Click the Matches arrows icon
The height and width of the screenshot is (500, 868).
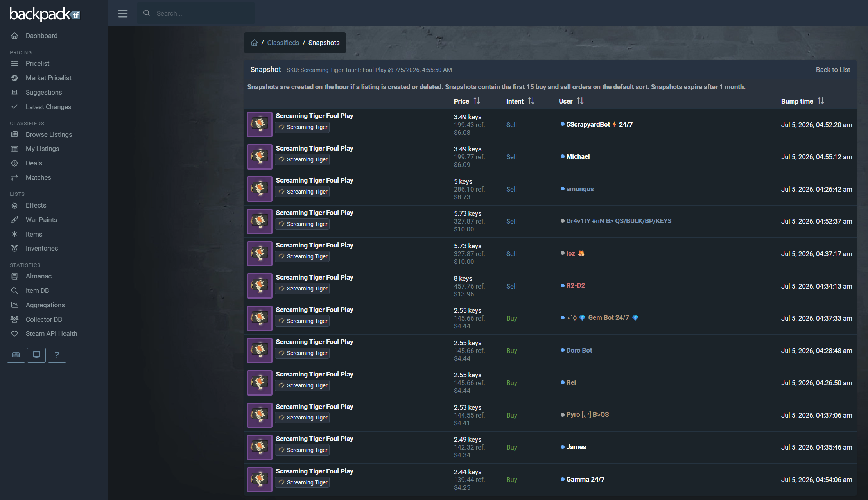[x=14, y=178]
